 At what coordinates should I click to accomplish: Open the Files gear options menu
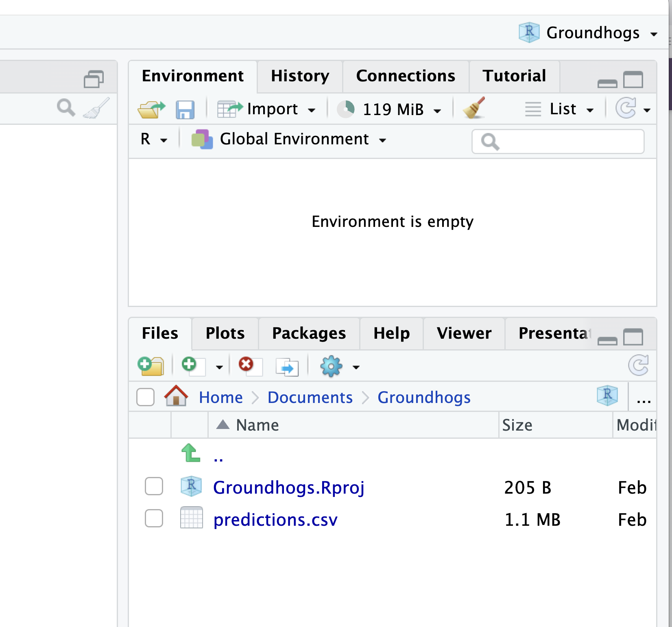[331, 366]
